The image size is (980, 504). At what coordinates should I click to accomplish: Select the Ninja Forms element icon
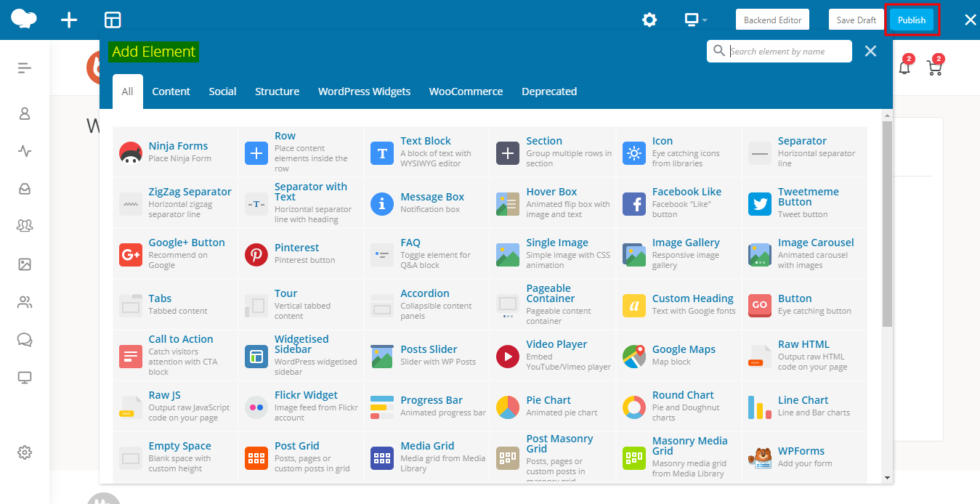click(x=131, y=153)
